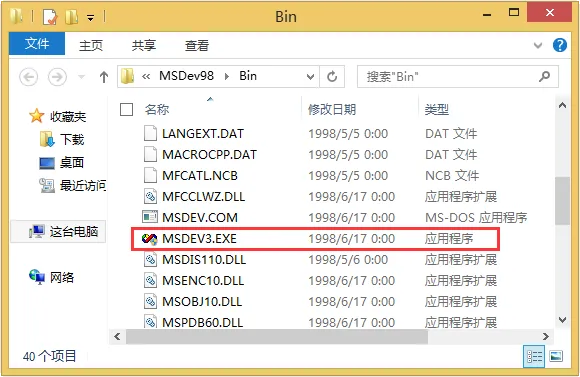Click the horizontal scrollbar right arrow
580x377 pixels.
pos(546,336)
